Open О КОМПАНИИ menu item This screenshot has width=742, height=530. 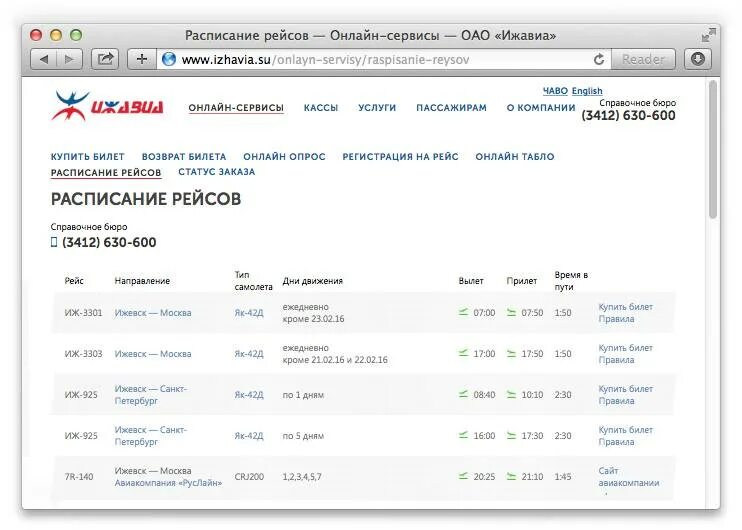[x=541, y=108]
